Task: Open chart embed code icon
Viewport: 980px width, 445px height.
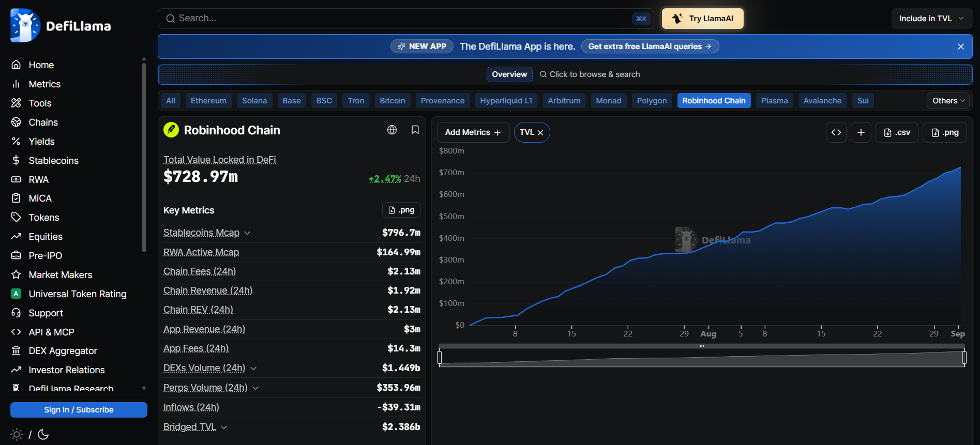Action: click(x=836, y=132)
